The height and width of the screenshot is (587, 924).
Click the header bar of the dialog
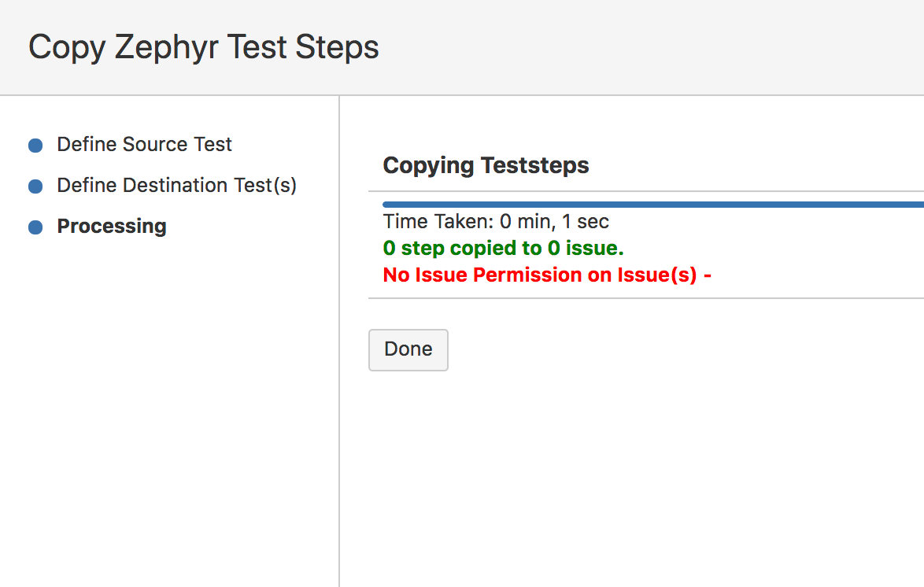462,47
